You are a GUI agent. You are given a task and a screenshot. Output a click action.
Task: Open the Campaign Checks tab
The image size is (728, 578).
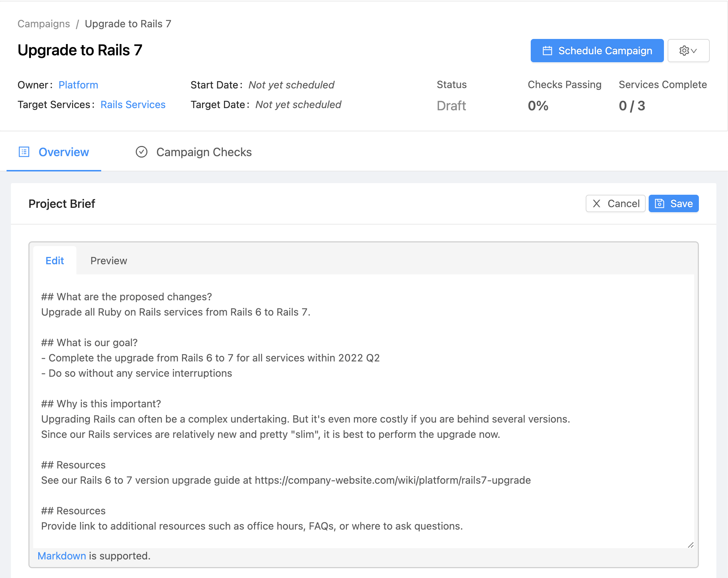pos(194,152)
